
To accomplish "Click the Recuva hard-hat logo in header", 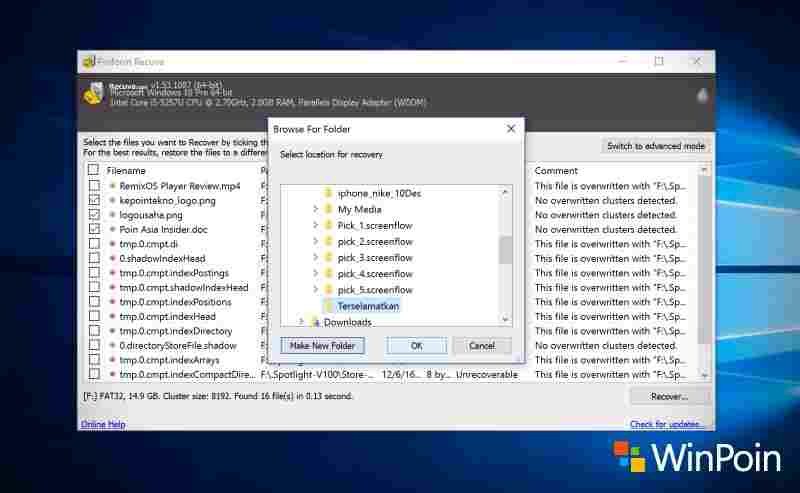I will [93, 93].
